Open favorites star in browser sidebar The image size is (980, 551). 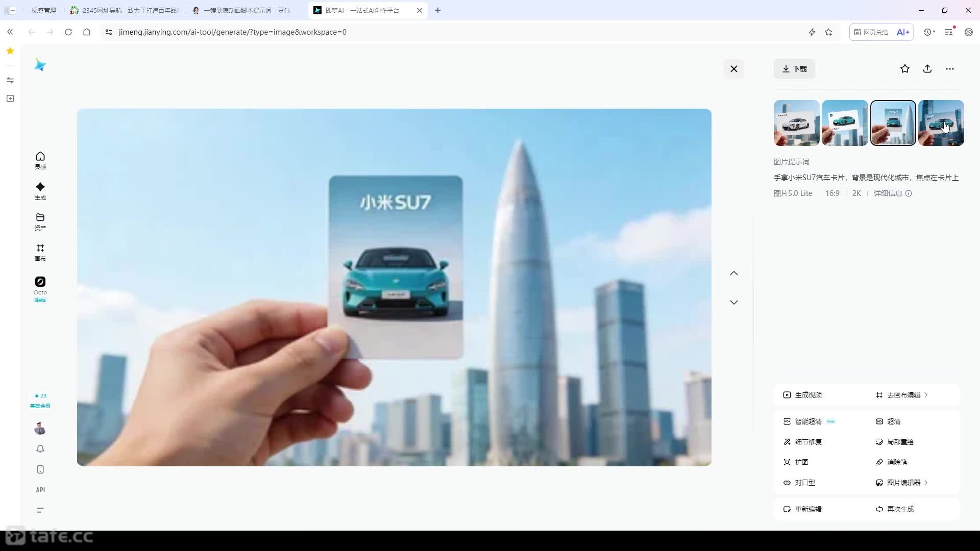tap(10, 51)
